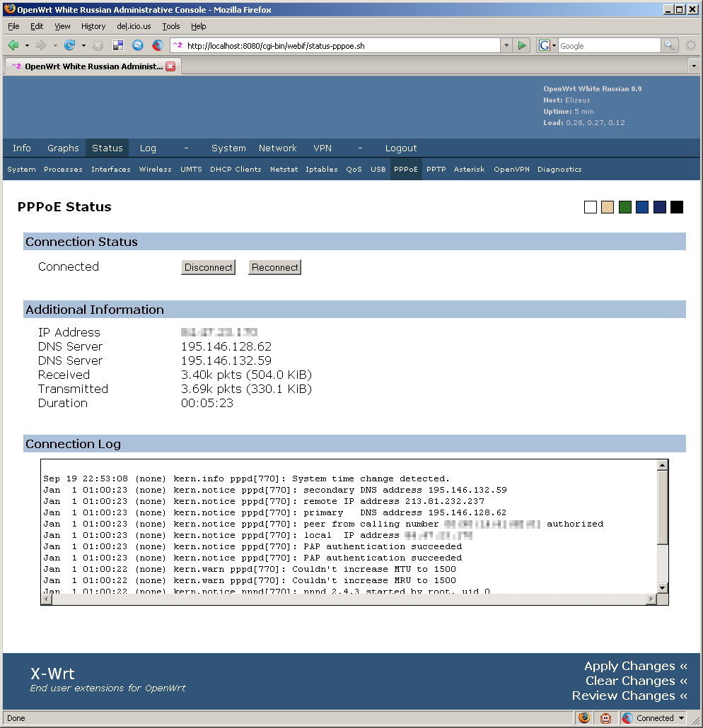Click the loading throbber icon
The height and width of the screenshot is (728, 703).
691,45
